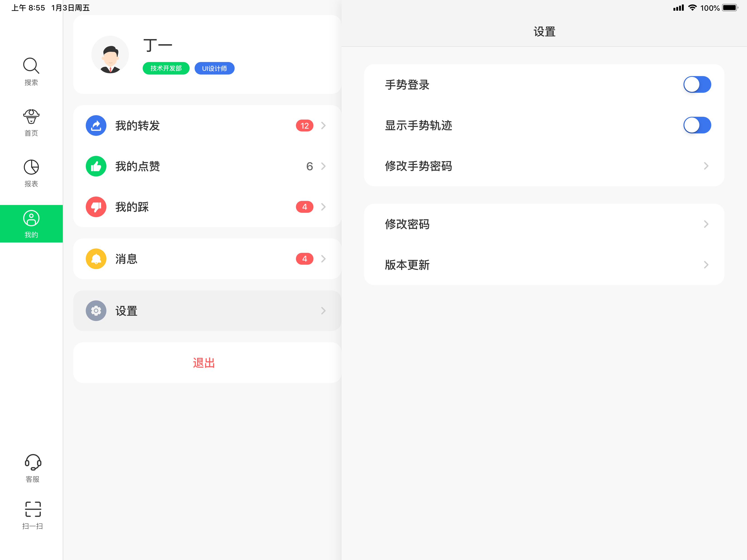Click the 搜索 label in sidebar
This screenshot has width=747, height=560.
coord(31,82)
